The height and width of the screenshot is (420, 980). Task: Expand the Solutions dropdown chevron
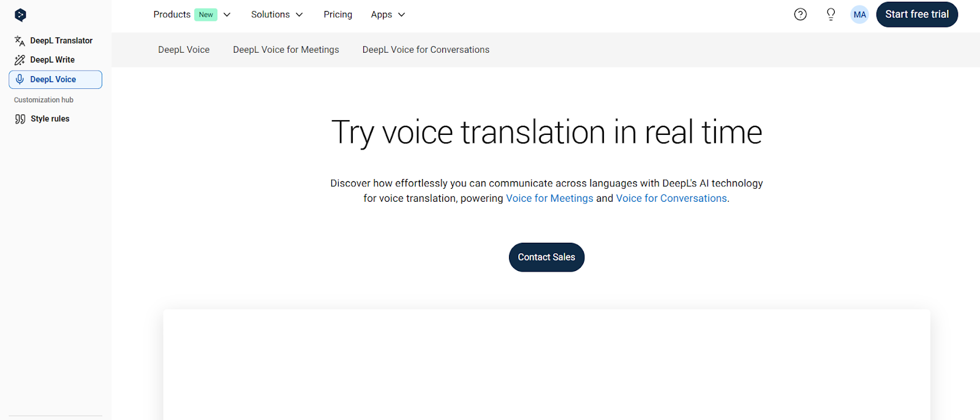(300, 15)
